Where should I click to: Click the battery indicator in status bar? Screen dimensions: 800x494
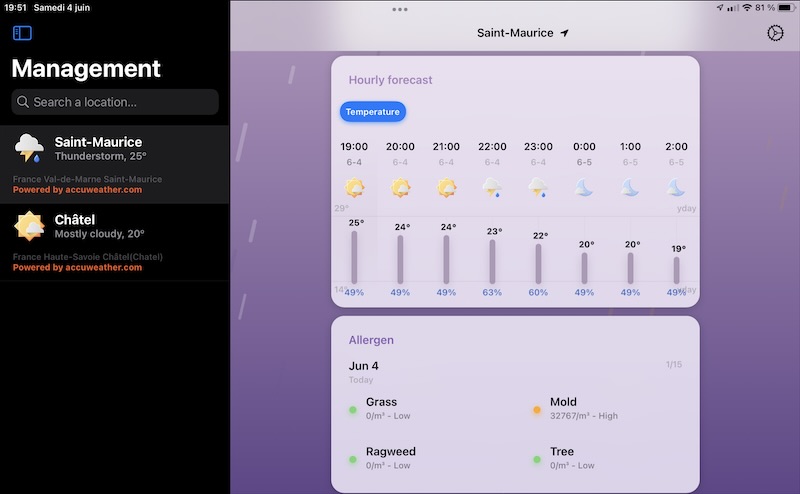click(781, 8)
